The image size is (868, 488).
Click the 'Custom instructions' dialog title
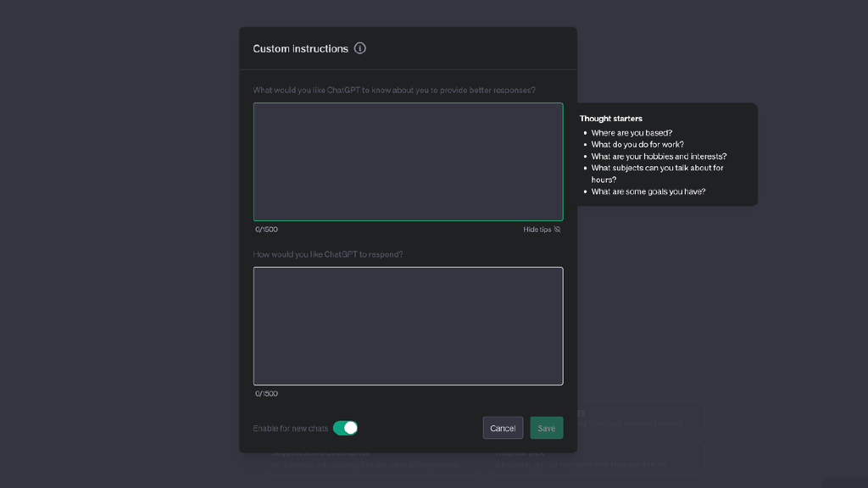300,49
